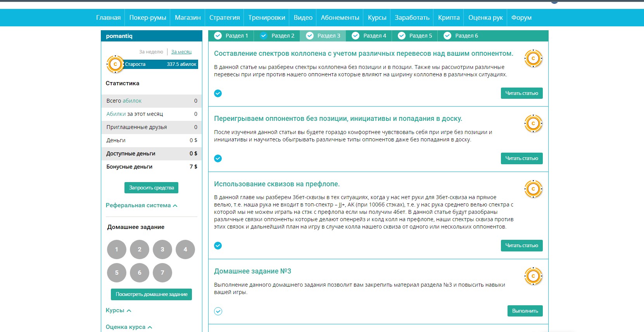Toggle completion check on Домашнее задание №3
The width and height of the screenshot is (644, 332).
point(218,311)
